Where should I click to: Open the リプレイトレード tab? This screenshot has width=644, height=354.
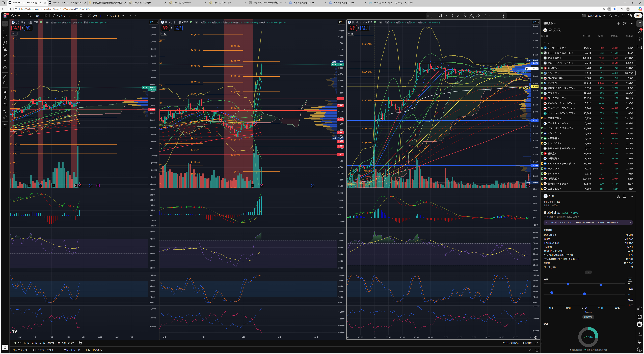tap(71, 350)
